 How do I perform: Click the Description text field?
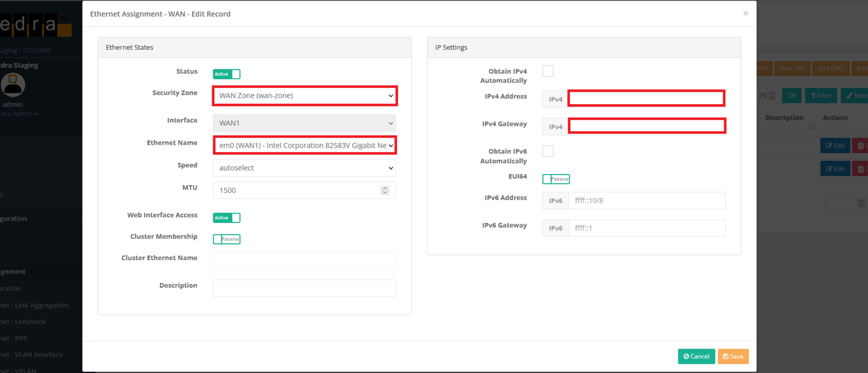[x=304, y=288]
